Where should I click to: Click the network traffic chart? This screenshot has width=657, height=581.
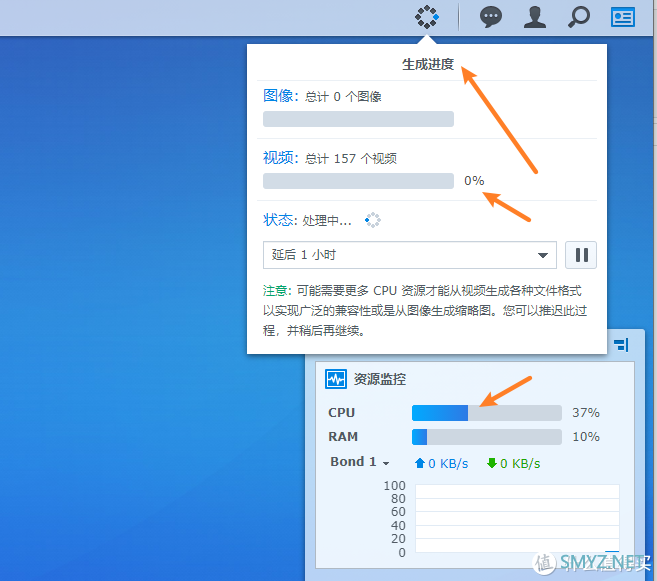pyautogui.click(x=517, y=519)
